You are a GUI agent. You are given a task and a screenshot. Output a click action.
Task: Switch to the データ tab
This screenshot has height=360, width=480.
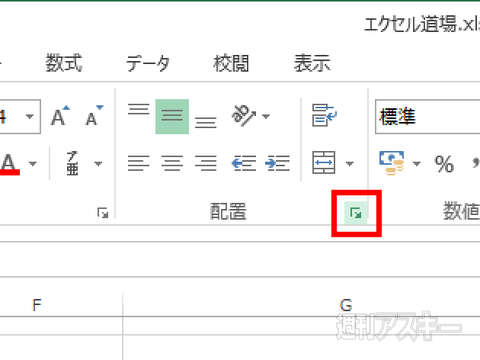(x=148, y=63)
